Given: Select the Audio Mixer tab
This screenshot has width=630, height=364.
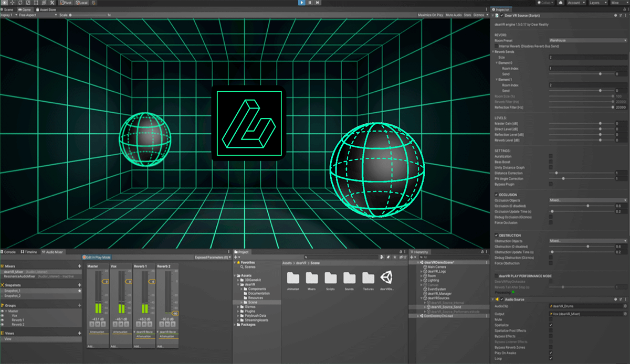Looking at the screenshot, I should click(x=52, y=252).
